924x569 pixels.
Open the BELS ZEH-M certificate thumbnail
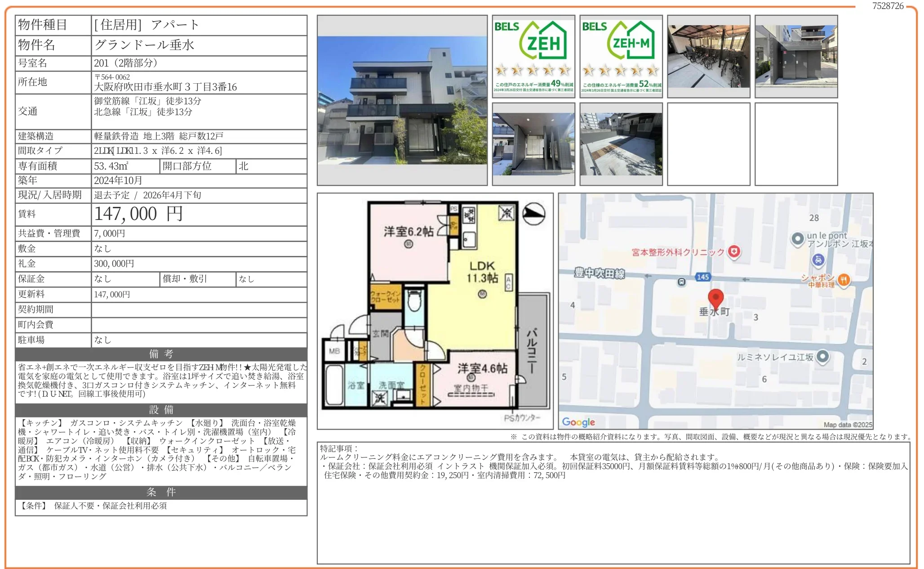[621, 56]
